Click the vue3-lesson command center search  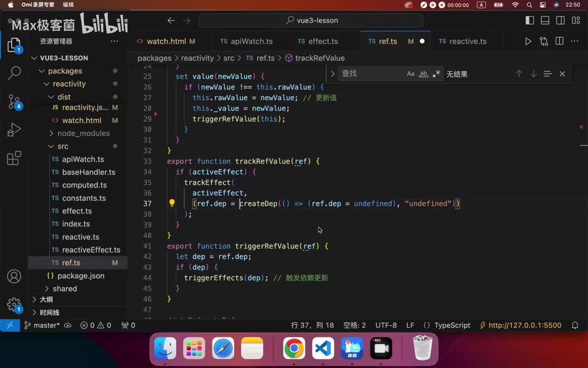pyautogui.click(x=311, y=20)
